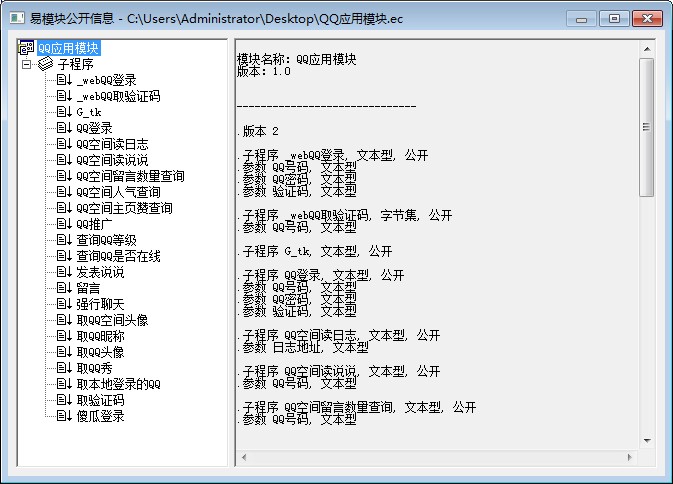
Task: Select QQ空间读日志 in the tree
Action: [112, 144]
